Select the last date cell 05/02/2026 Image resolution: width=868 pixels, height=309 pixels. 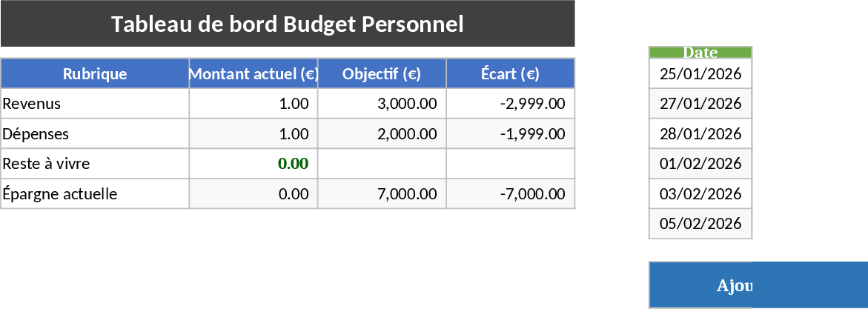pyautogui.click(x=700, y=224)
